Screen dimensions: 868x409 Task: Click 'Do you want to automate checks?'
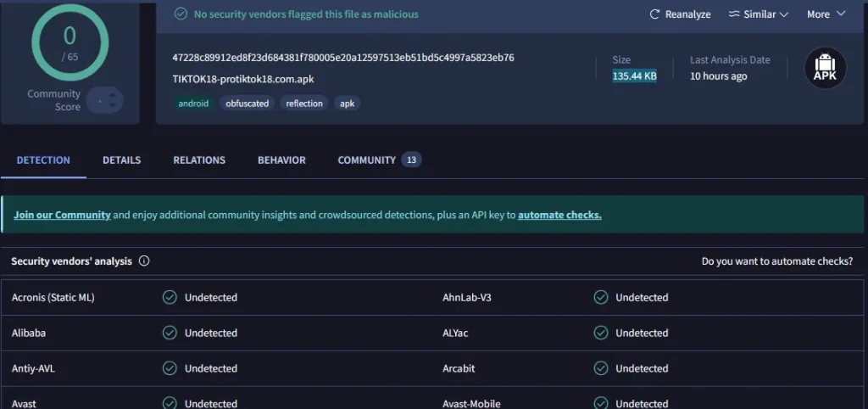tap(777, 261)
